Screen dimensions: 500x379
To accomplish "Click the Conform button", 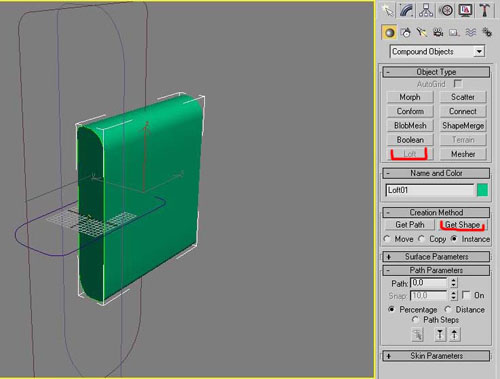I will (410, 111).
